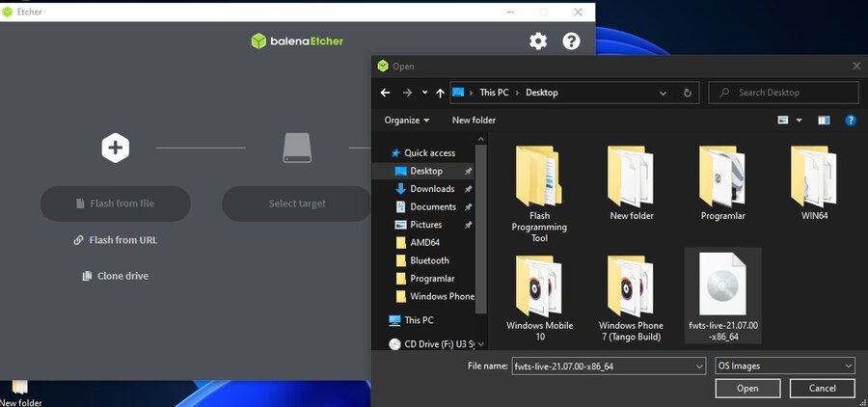Refresh the Desktop folder listing
The image size is (868, 407).
tap(688, 93)
